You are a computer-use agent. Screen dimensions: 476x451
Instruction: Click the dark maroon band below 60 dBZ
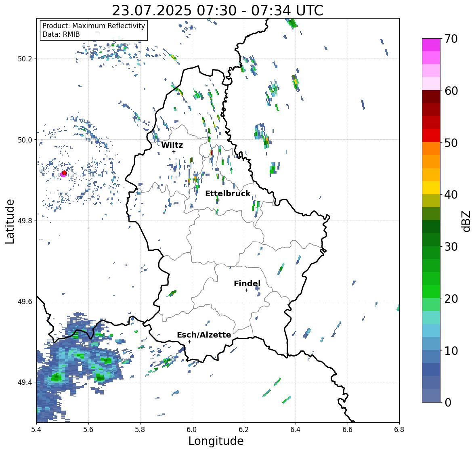[431, 97]
